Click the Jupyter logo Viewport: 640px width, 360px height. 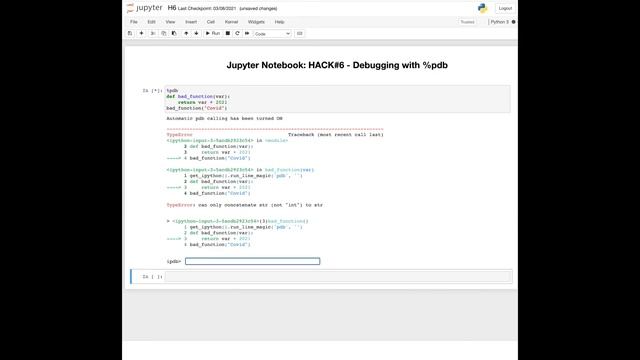[x=145, y=8]
